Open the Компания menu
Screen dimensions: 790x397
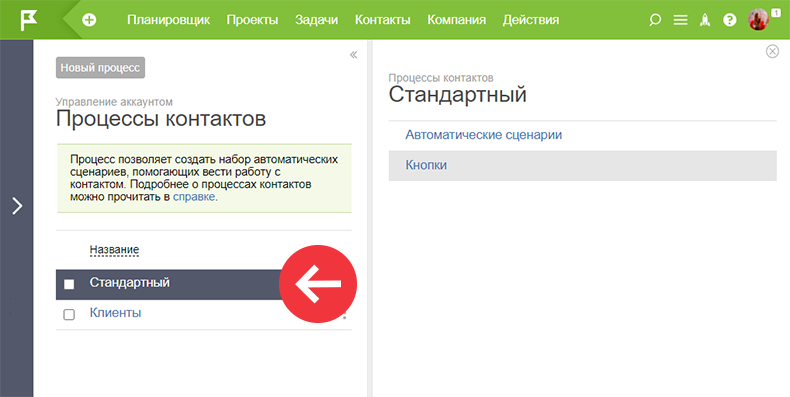[456, 20]
